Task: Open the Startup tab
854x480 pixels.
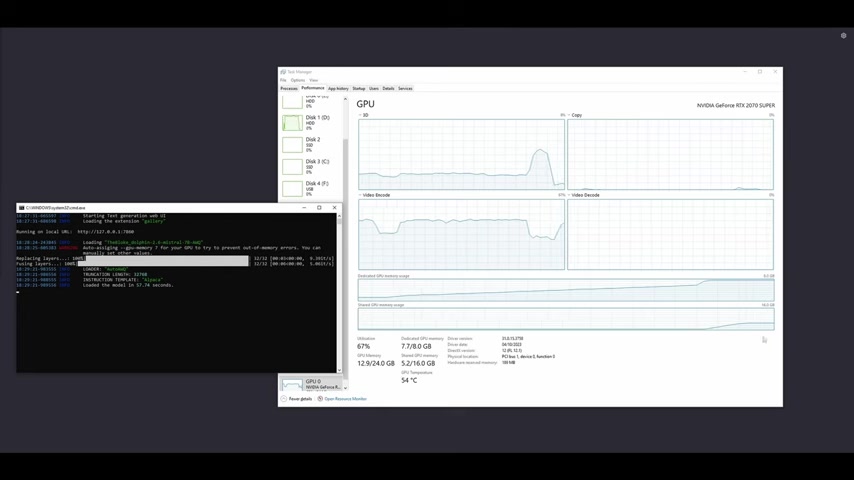Action: (359, 88)
